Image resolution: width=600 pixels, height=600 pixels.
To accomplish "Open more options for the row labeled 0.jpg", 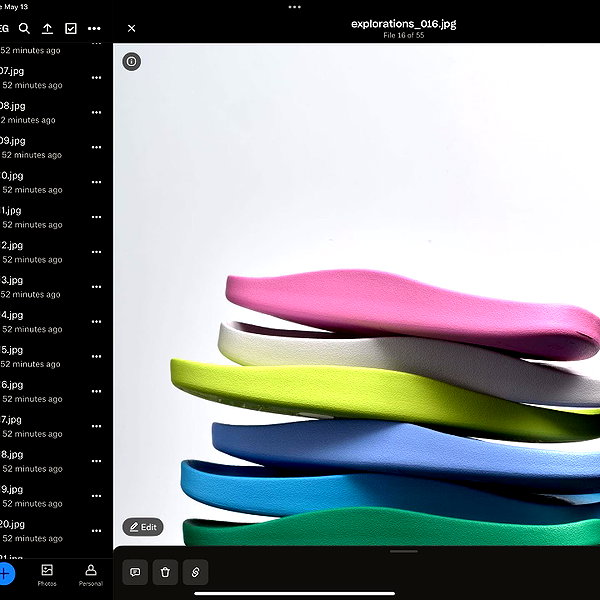I will click(x=96, y=182).
